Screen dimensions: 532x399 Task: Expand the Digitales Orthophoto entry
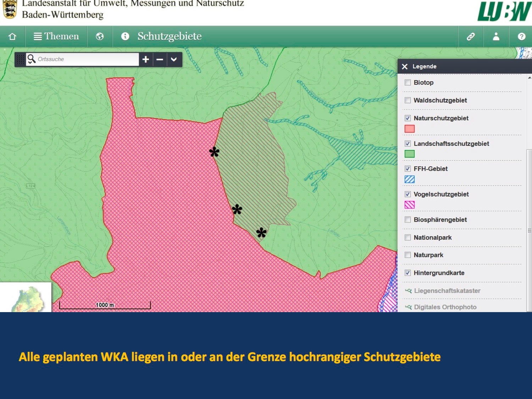pyautogui.click(x=445, y=307)
